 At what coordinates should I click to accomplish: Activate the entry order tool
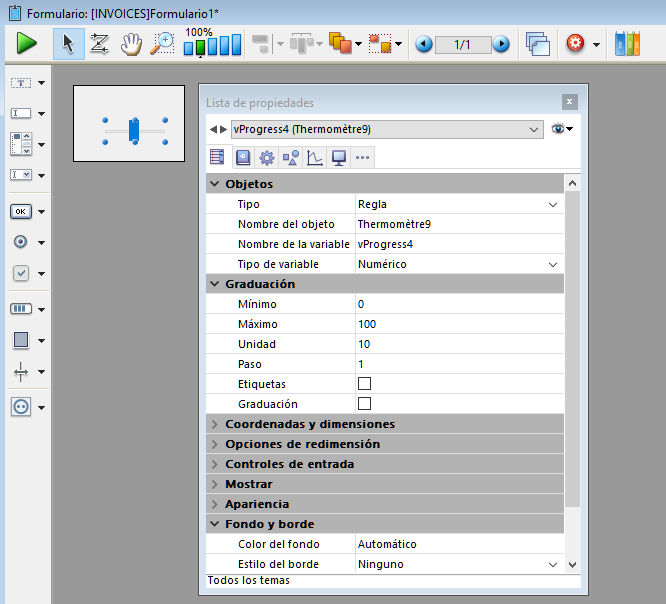(99, 44)
